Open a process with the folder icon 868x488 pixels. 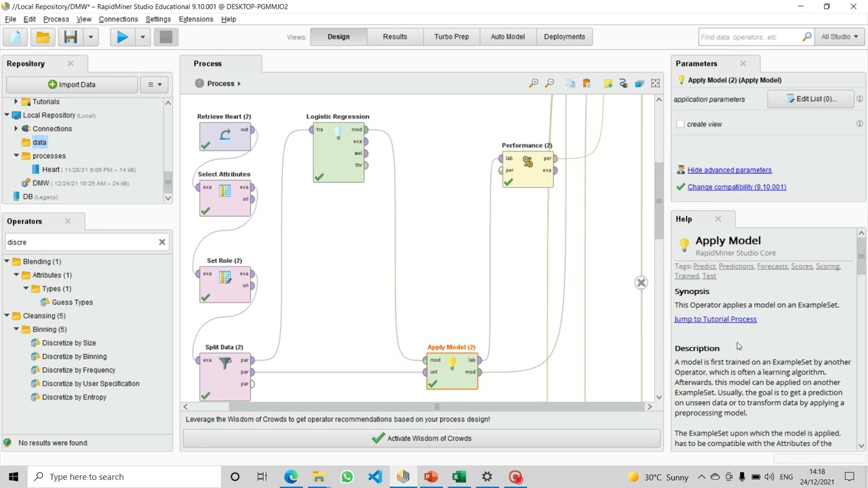coord(43,37)
